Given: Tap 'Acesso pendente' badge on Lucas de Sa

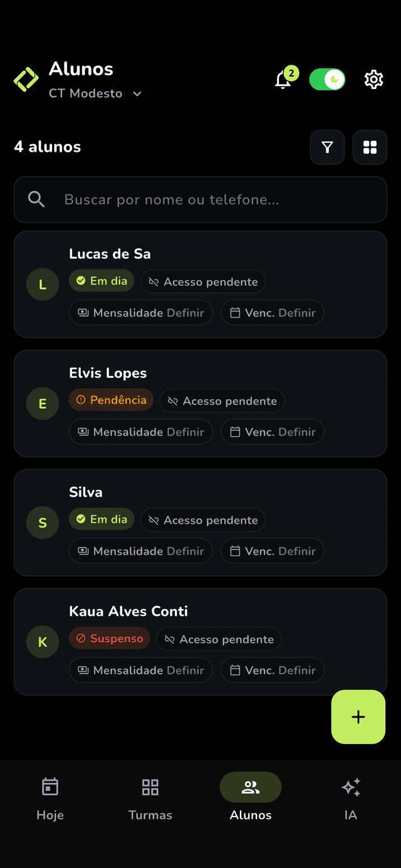Looking at the screenshot, I should coord(202,281).
